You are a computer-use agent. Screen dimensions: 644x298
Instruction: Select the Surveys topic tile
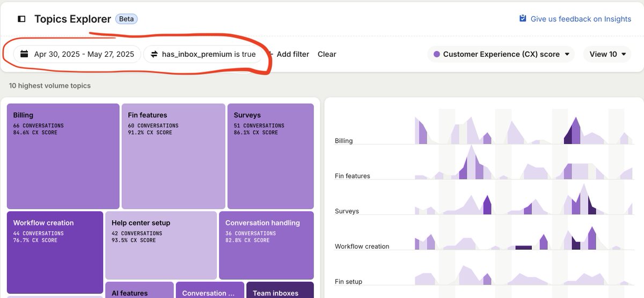tap(270, 156)
